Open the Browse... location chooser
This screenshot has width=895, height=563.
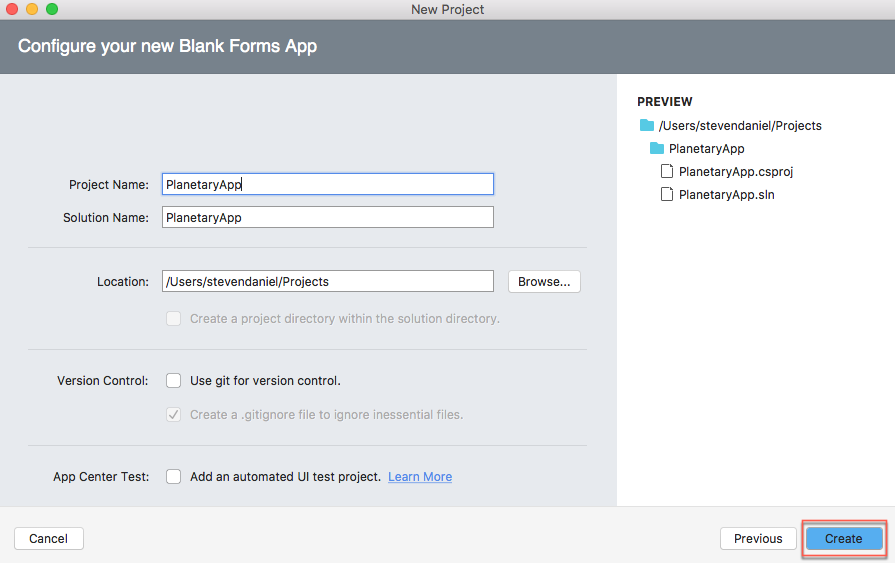coord(544,282)
